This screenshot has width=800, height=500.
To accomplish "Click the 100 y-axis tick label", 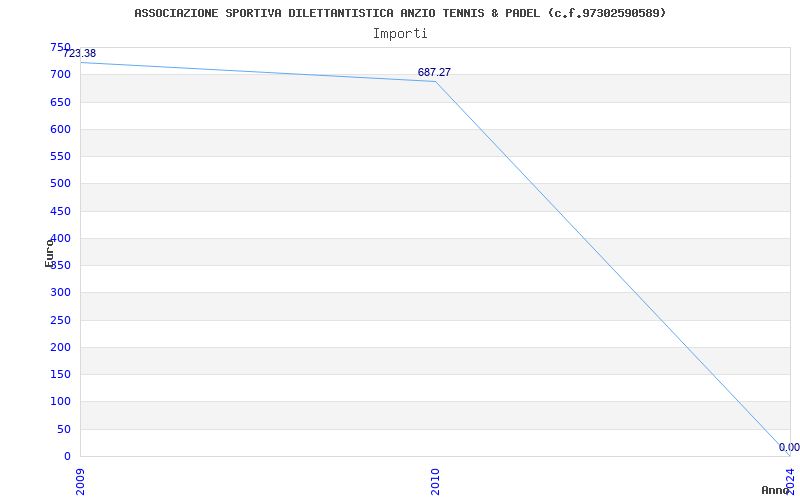I will pyautogui.click(x=60, y=402).
